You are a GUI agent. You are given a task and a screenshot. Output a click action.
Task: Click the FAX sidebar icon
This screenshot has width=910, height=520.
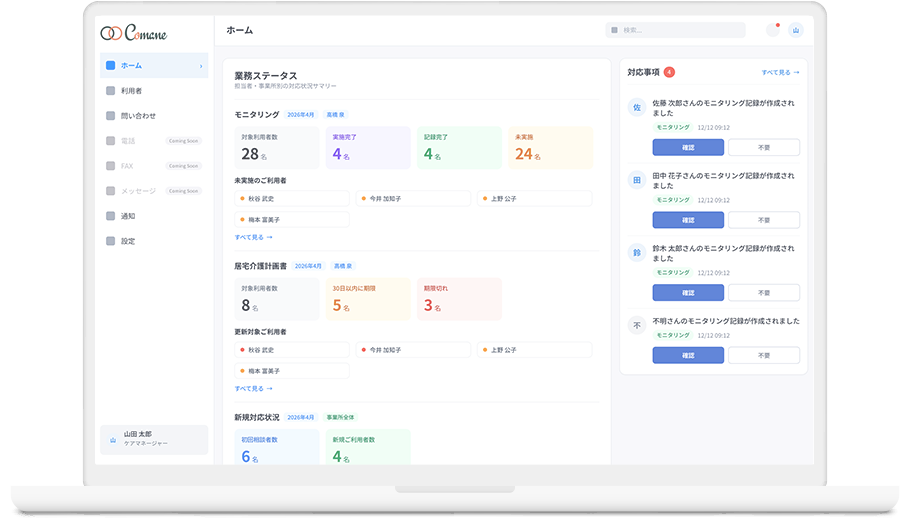click(110, 165)
